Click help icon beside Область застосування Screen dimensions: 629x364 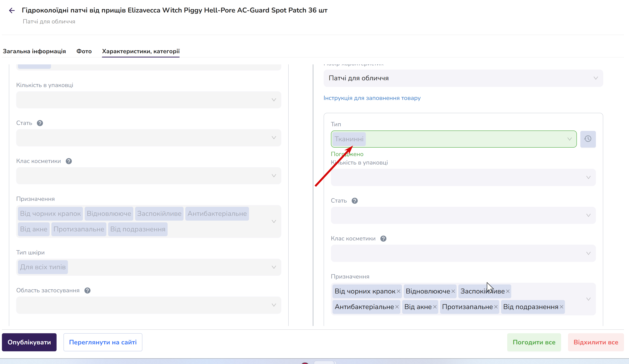pos(87,290)
